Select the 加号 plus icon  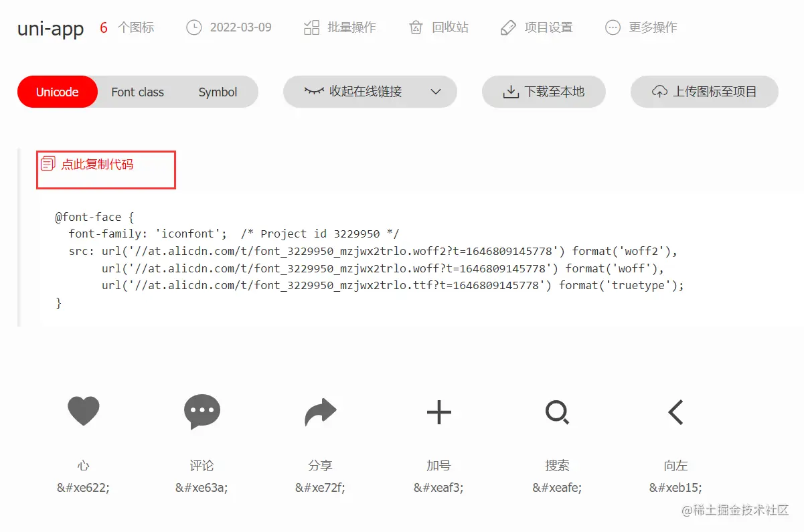point(438,412)
